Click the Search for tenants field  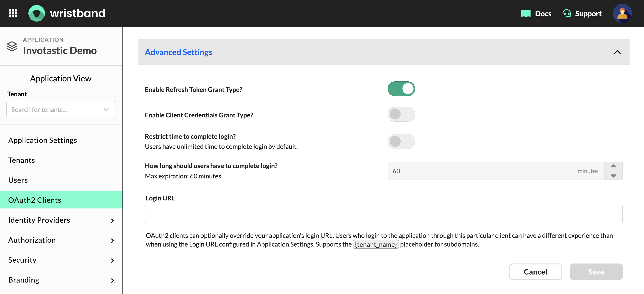(x=52, y=109)
